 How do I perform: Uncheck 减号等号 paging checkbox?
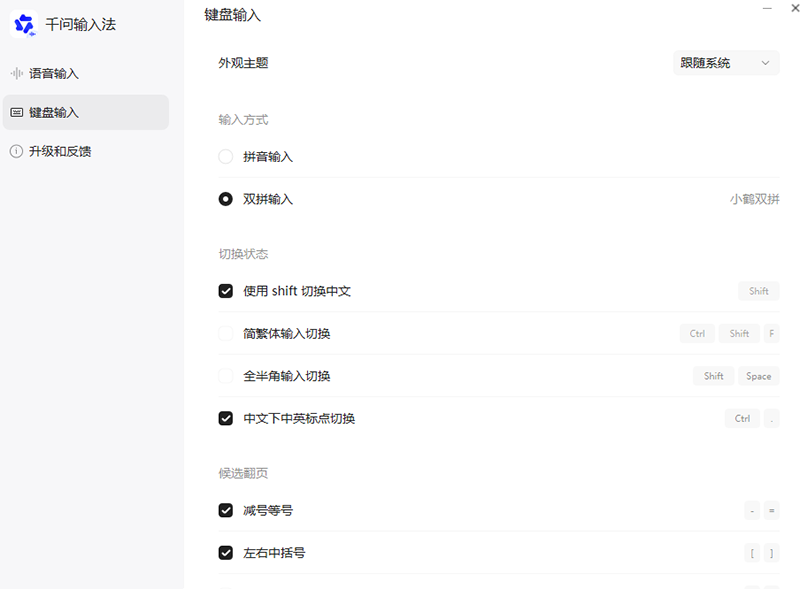point(226,510)
